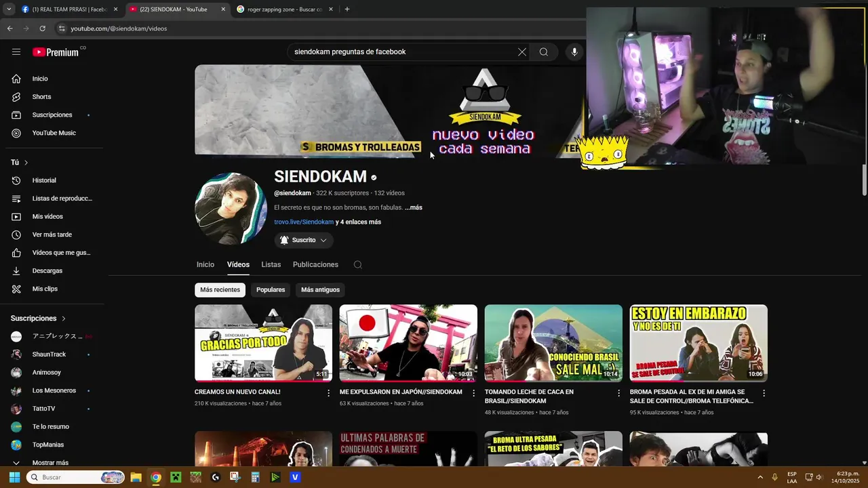Switch to the Videos channel tab
Viewport: 868px width, 488px height.
[238, 265]
